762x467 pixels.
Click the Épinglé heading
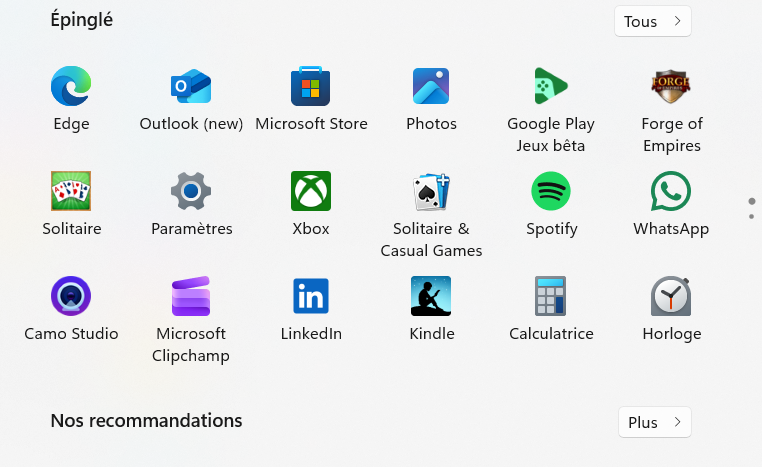pos(82,20)
